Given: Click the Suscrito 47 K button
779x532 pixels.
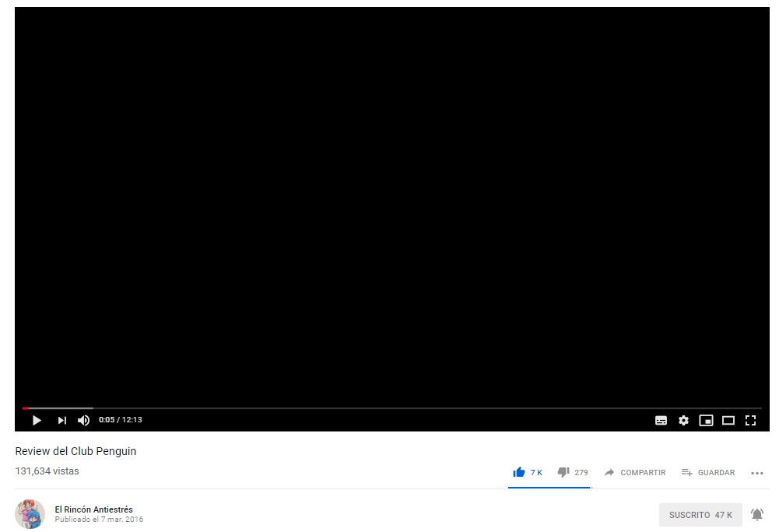Looking at the screenshot, I should 700,515.
